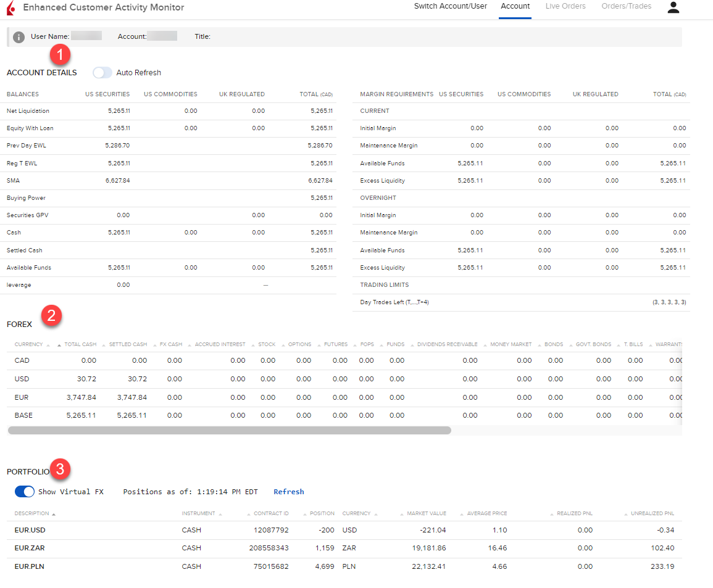Click position value 4,699
713x588 pixels.
coord(325,566)
